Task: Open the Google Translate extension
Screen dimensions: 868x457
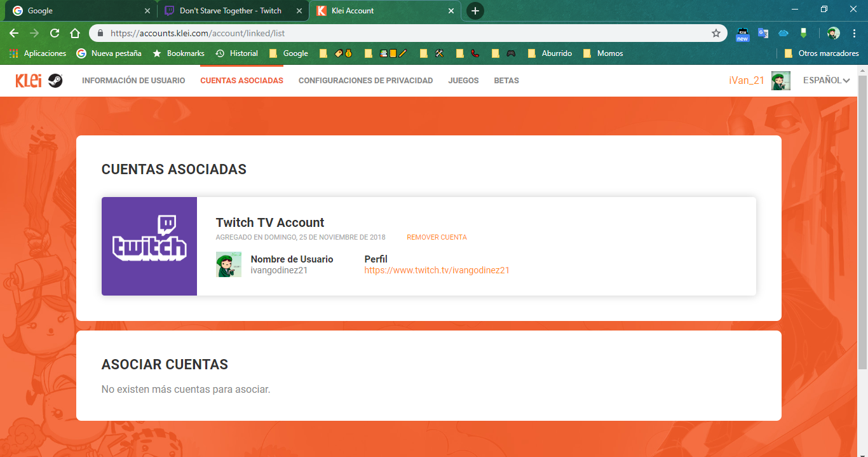Action: [x=763, y=33]
